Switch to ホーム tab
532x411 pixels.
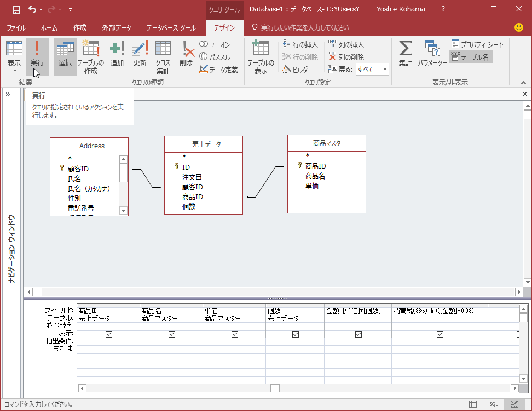point(49,28)
